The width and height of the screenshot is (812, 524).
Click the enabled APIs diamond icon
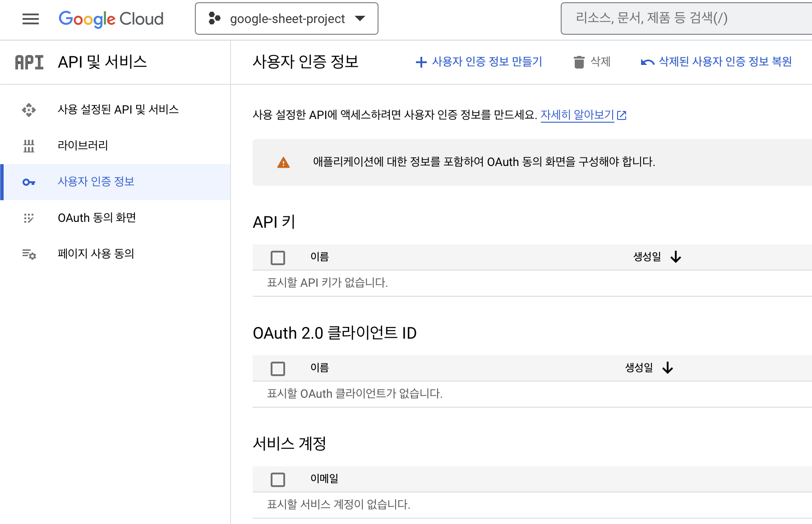29,110
